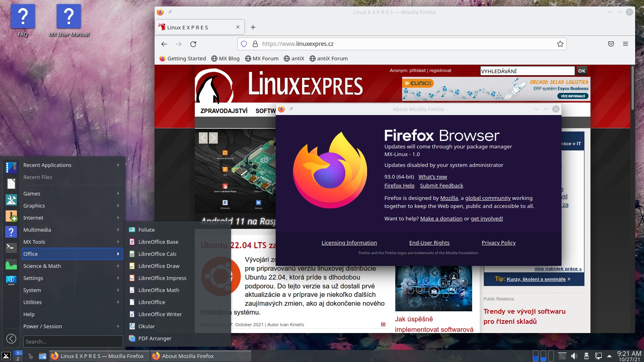Open Privacy Policy link
This screenshot has width=644, height=362.
click(x=498, y=243)
